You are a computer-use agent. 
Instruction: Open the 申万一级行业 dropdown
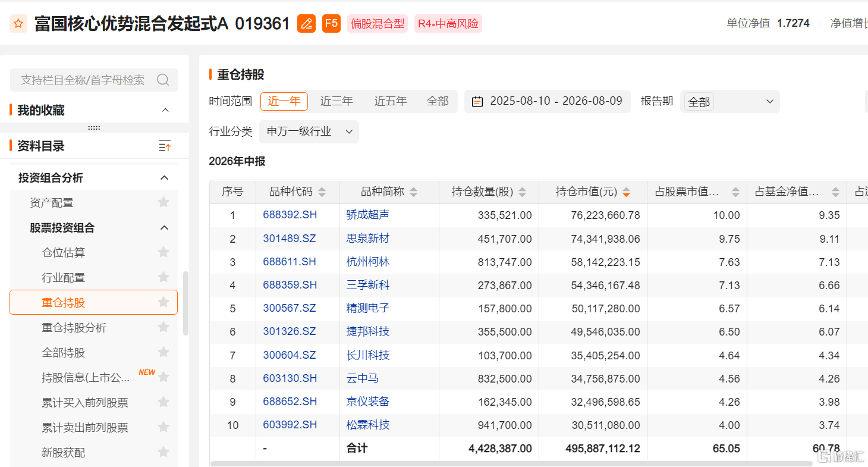point(309,131)
